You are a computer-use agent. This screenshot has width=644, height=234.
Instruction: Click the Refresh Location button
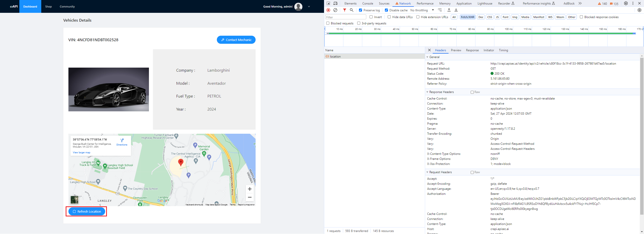point(87,211)
